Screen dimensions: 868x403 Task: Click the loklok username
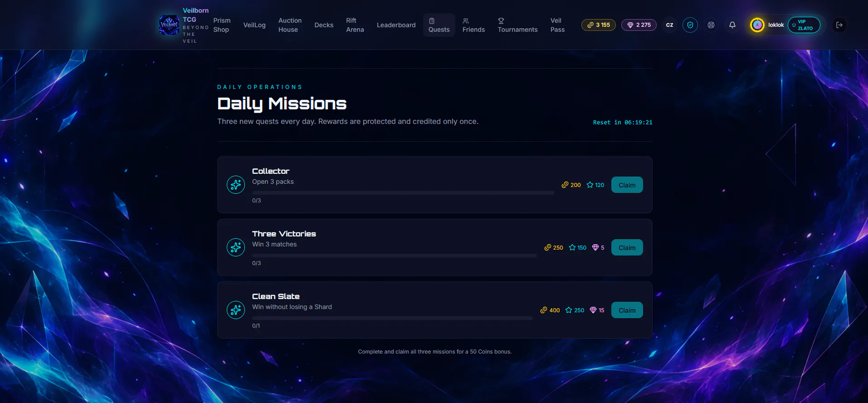776,25
